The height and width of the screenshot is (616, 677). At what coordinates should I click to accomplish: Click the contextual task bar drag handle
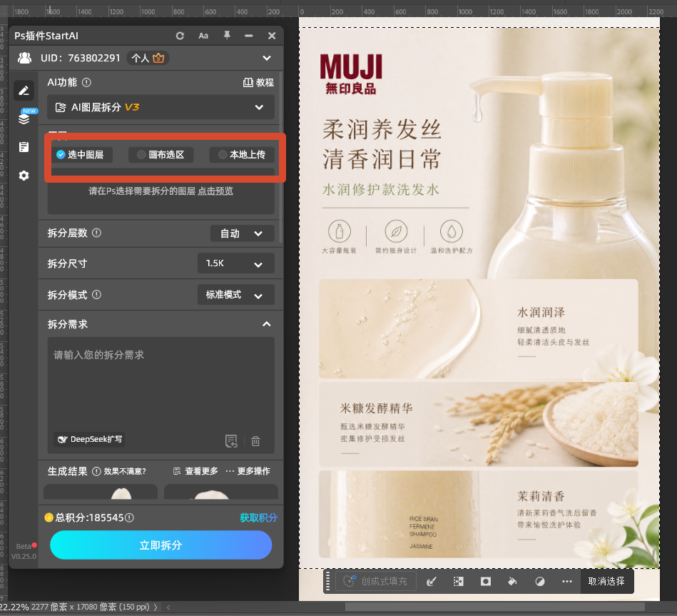[x=328, y=582]
